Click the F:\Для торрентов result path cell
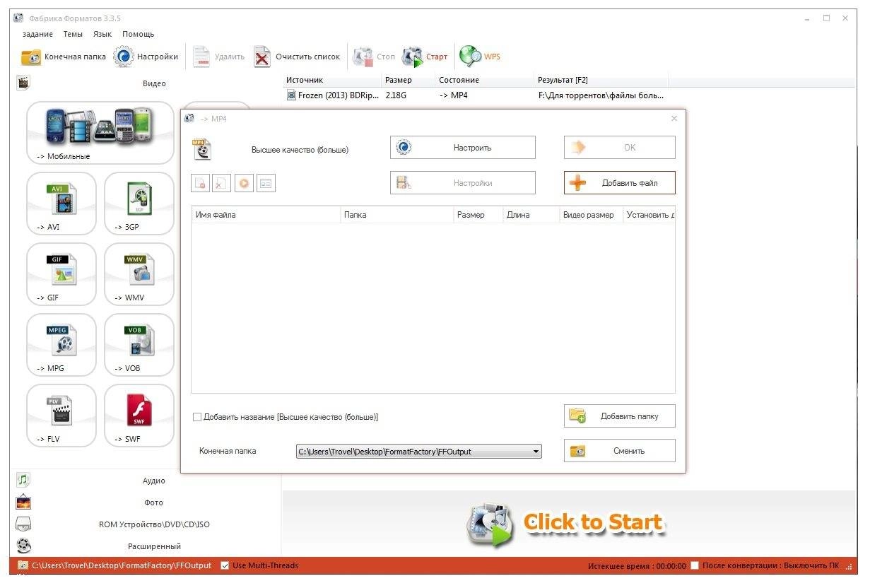 (601, 95)
